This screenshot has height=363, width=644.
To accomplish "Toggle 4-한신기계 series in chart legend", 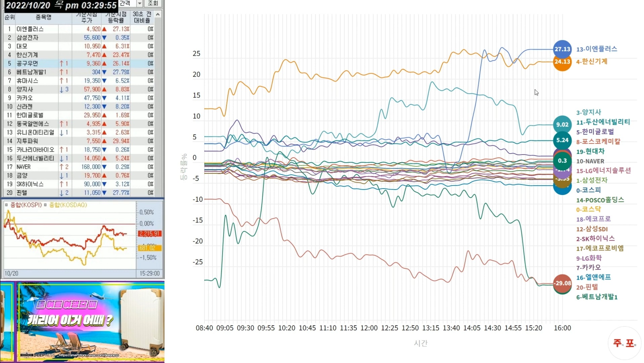I will (592, 62).
